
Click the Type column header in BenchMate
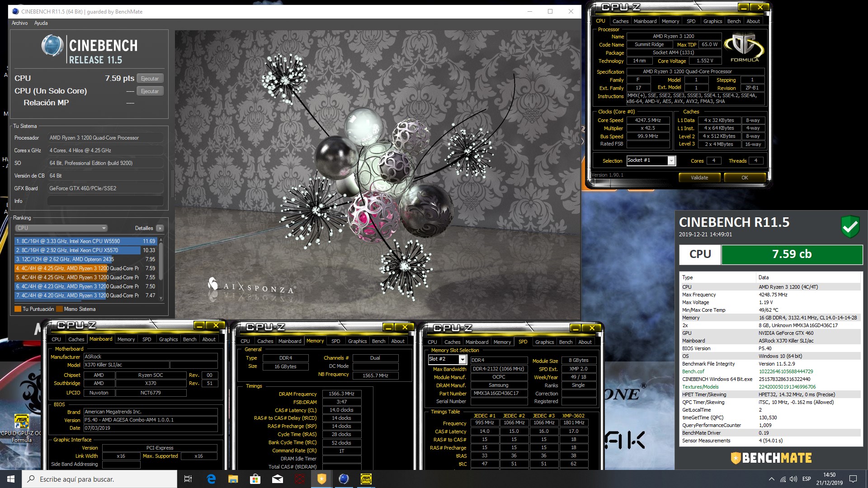point(718,277)
